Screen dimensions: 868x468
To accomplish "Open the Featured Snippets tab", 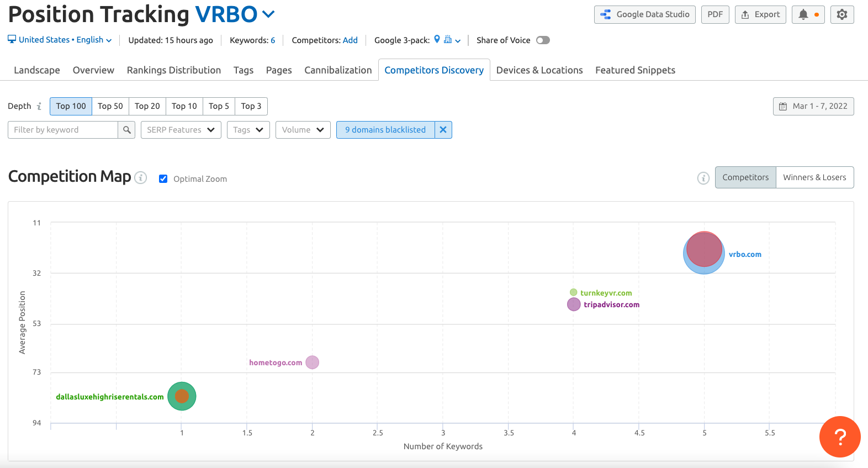I will [635, 70].
